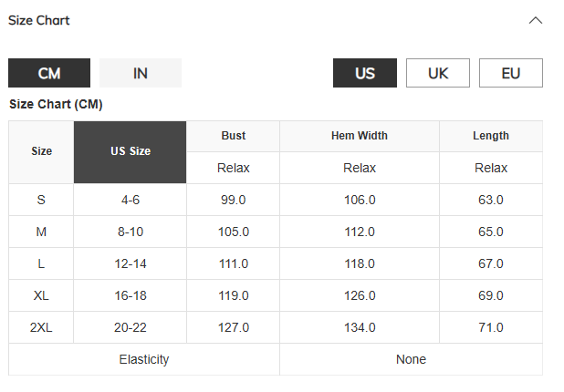This screenshot has width=564, height=392.
Task: Select the L size row label
Action: (x=41, y=263)
